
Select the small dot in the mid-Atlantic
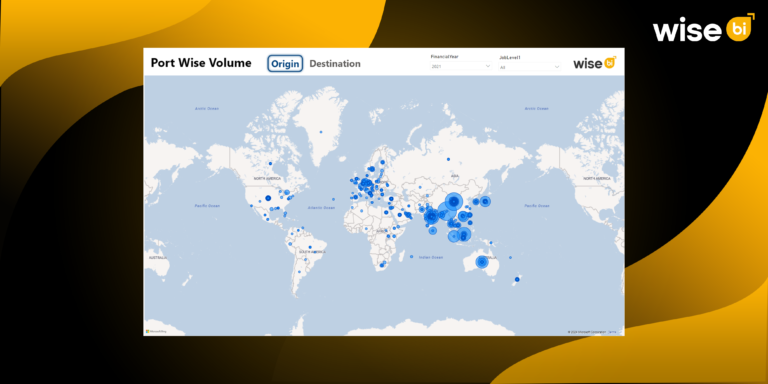[x=334, y=199]
